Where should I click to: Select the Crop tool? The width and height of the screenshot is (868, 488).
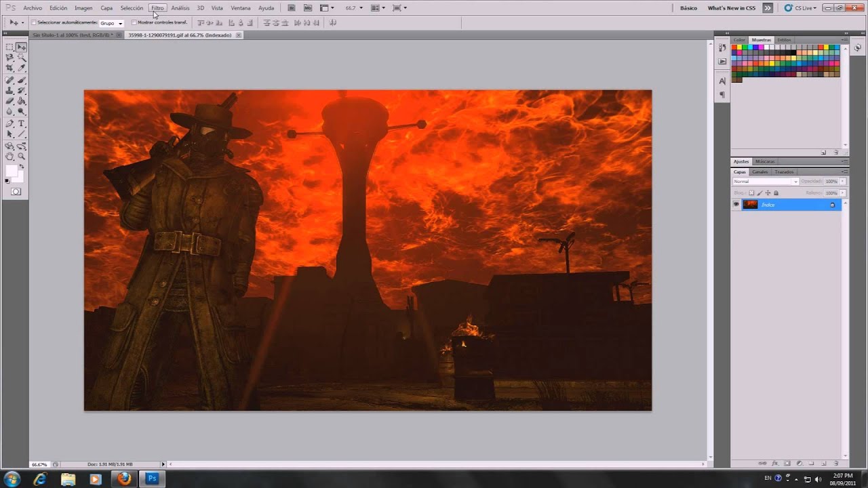tap(10, 68)
